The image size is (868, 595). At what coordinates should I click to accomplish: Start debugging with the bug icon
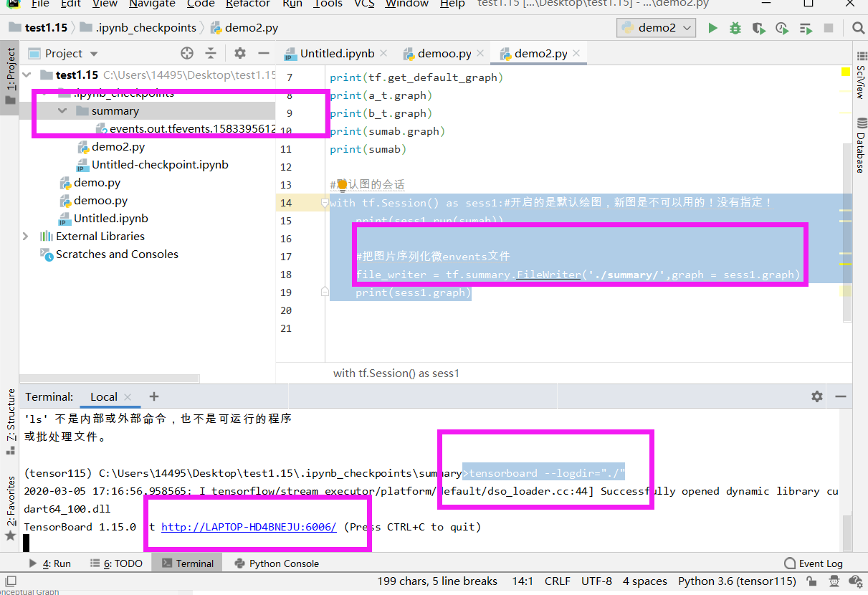pos(735,28)
